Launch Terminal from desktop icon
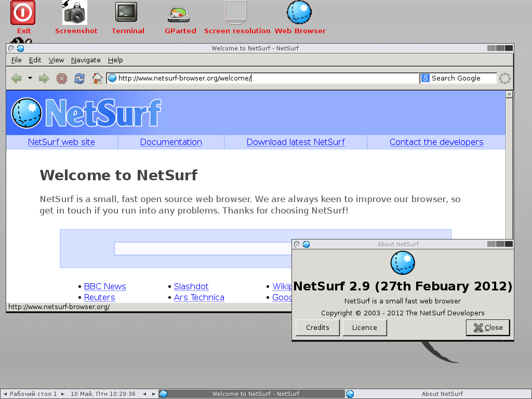The image size is (532, 399). pos(126,13)
